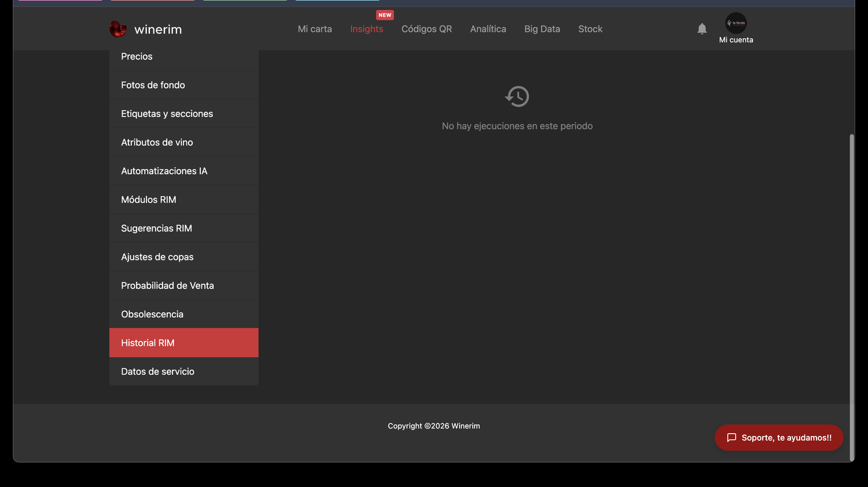The height and width of the screenshot is (487, 868).
Task: Open Atributos de vino
Action: click(x=184, y=142)
